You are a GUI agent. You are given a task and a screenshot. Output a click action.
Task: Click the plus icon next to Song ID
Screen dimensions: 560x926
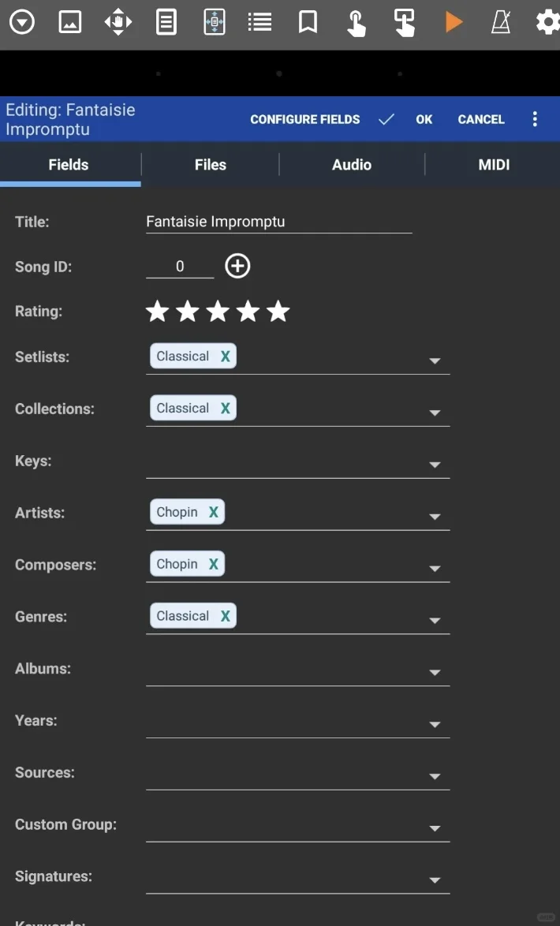click(x=237, y=267)
